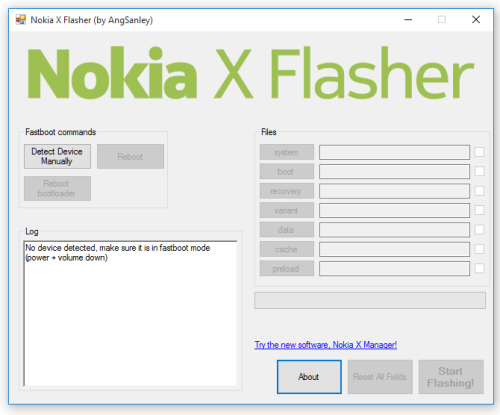The width and height of the screenshot is (500, 415).
Task: Enable the boot file checkbox
Action: (479, 171)
